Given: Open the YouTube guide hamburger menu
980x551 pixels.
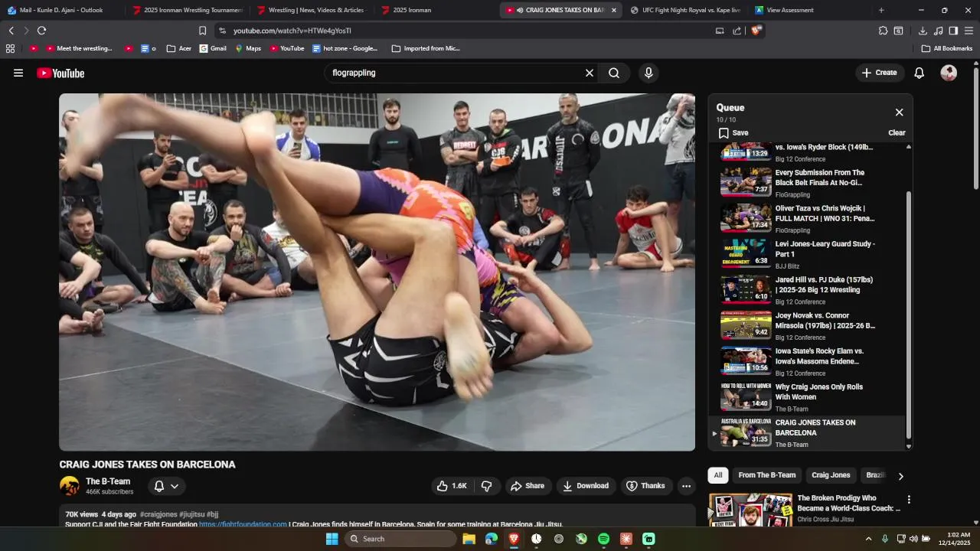Looking at the screenshot, I should click(x=18, y=73).
